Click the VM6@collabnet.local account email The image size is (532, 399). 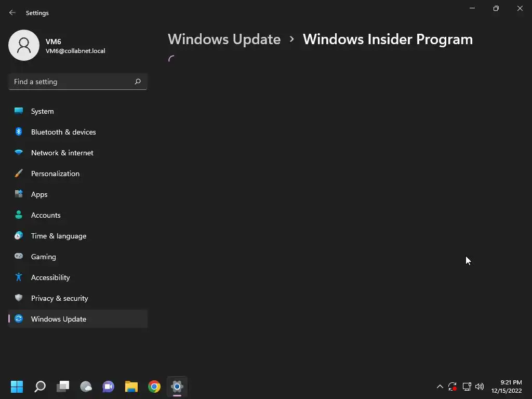[75, 51]
